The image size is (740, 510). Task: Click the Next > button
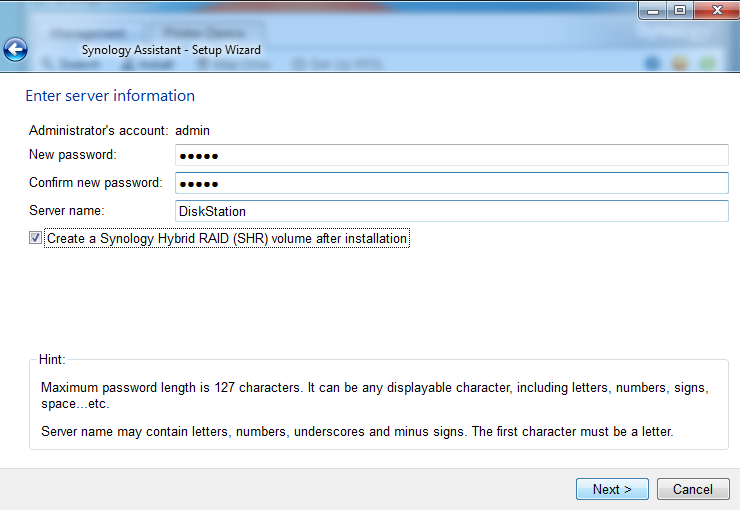612,489
